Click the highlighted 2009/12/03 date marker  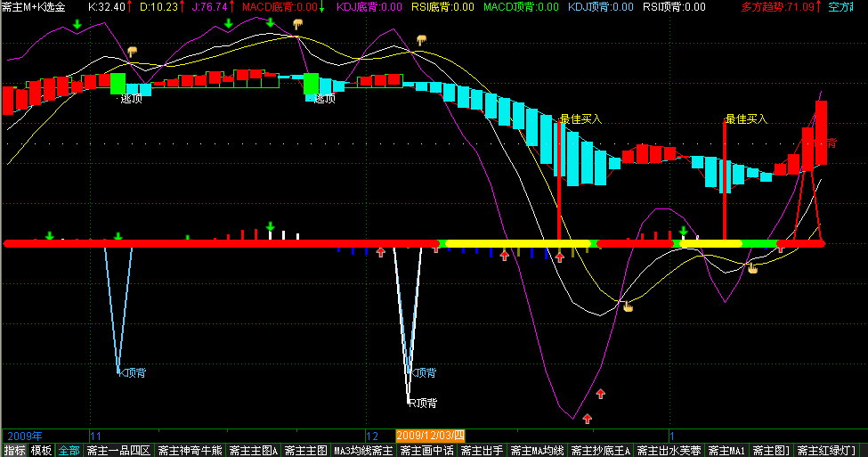(x=431, y=436)
